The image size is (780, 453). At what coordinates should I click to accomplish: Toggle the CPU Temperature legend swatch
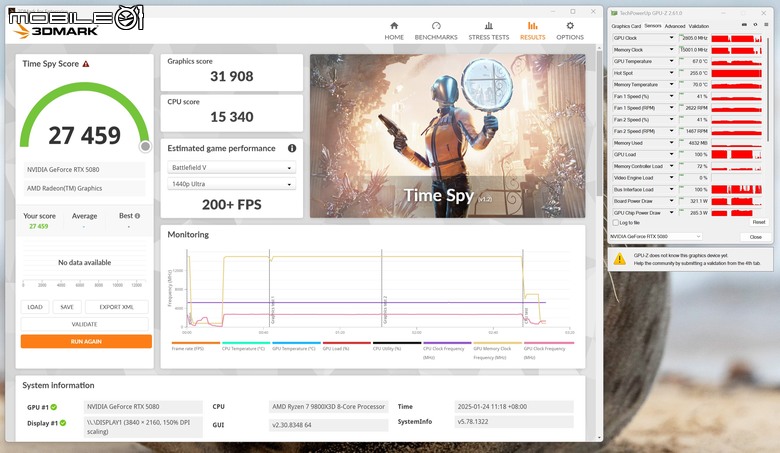pos(246,343)
